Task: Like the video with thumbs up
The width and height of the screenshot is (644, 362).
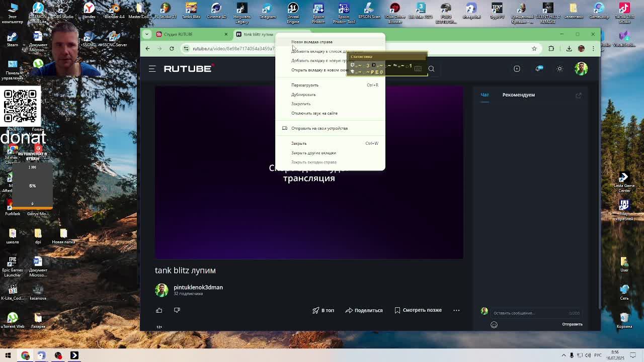Action: point(159,310)
